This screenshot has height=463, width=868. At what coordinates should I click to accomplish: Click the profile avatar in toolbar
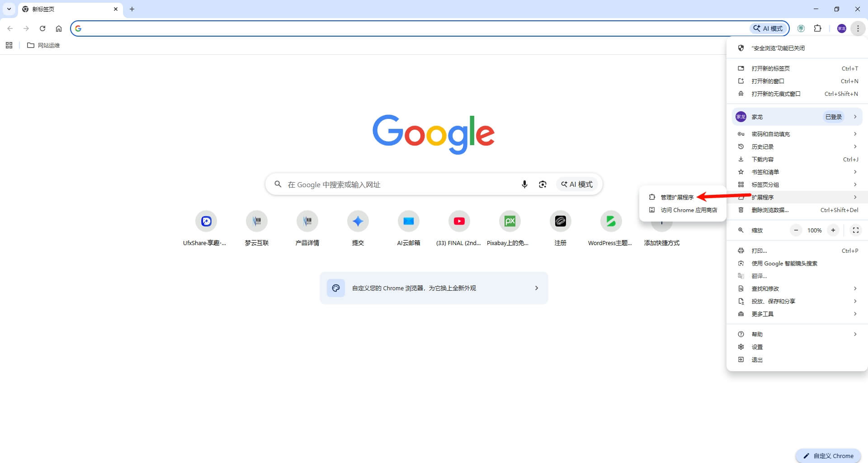click(841, 28)
